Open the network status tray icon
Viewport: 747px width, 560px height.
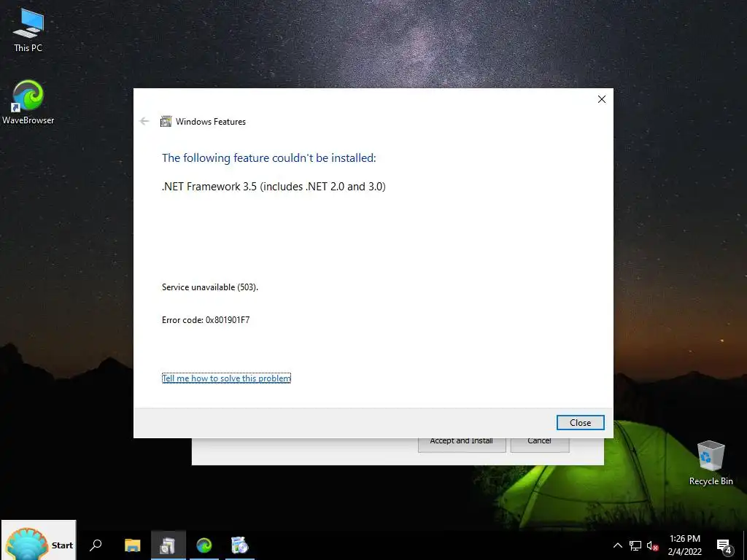[x=635, y=545]
